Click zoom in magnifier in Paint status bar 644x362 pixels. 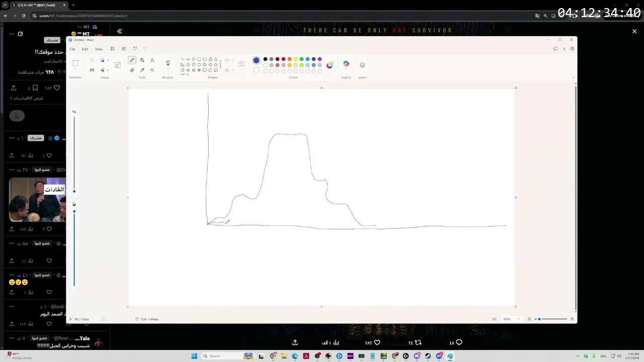click(x=572, y=319)
